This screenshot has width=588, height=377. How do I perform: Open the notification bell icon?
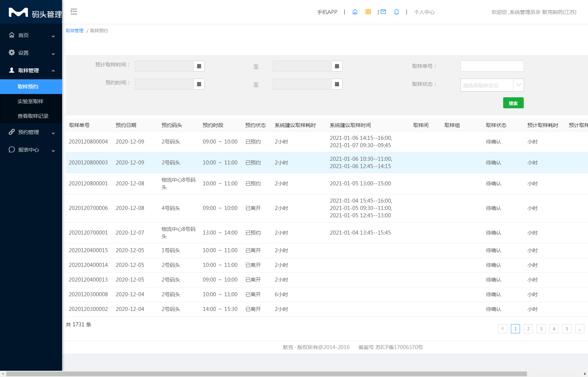[x=396, y=12]
